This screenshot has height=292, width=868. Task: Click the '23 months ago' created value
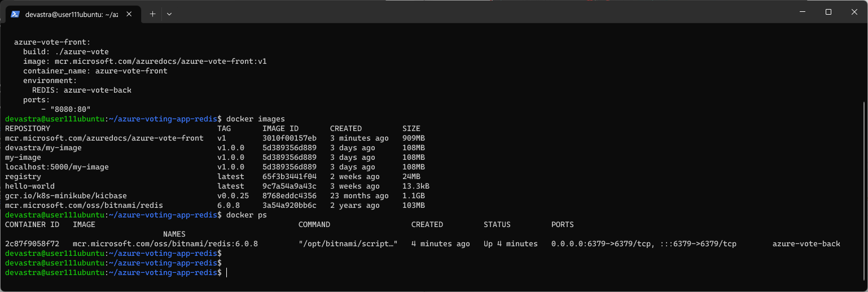(x=360, y=196)
